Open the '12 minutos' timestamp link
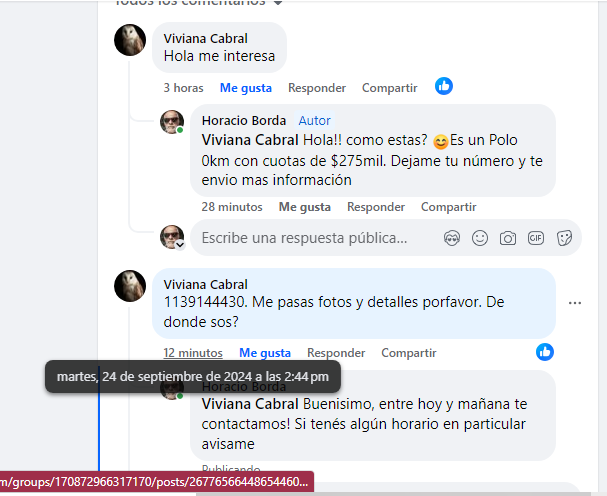Viewport: 607px width, 496px height. tap(193, 353)
